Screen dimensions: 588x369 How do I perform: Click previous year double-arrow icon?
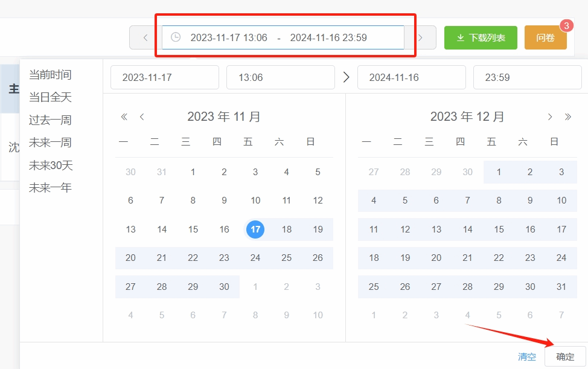tap(124, 117)
